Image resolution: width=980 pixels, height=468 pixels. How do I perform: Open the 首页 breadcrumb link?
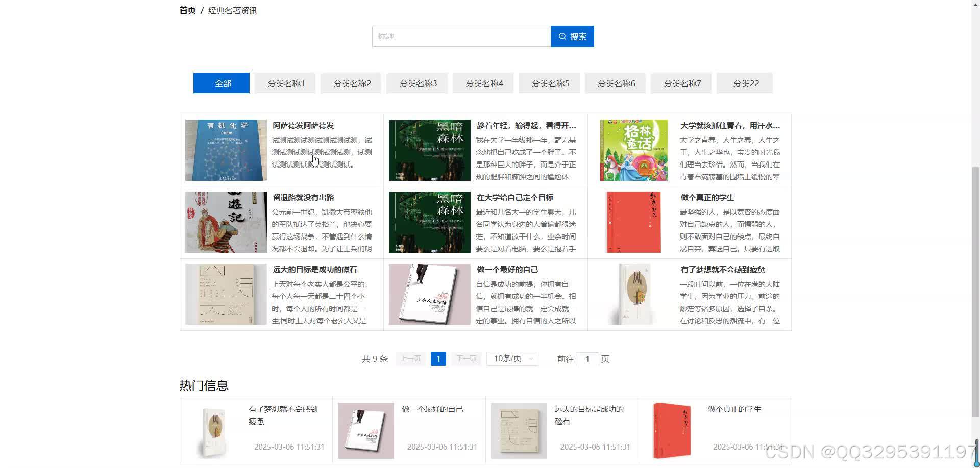[187, 10]
